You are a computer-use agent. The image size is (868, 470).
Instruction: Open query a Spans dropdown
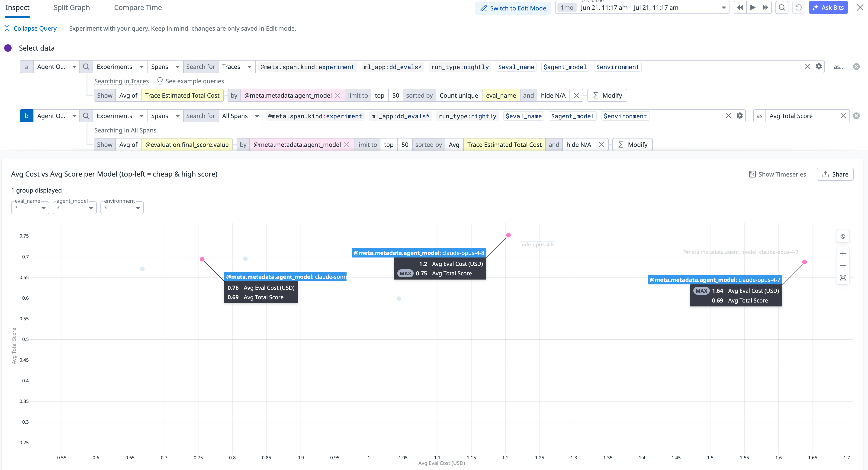165,67
